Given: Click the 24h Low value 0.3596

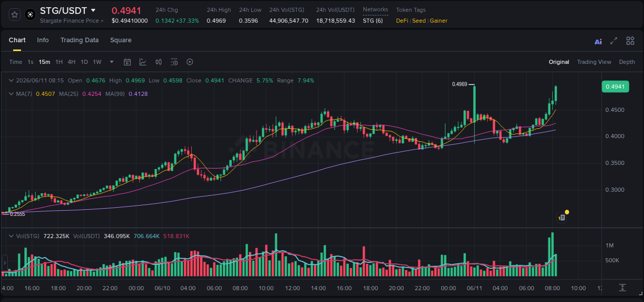Looking at the screenshot, I should pos(248,21).
